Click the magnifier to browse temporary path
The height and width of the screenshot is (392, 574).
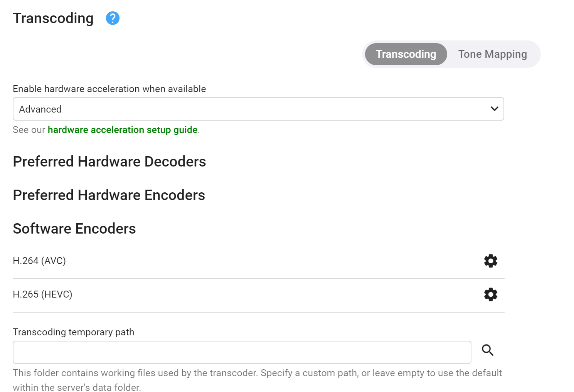click(x=488, y=350)
